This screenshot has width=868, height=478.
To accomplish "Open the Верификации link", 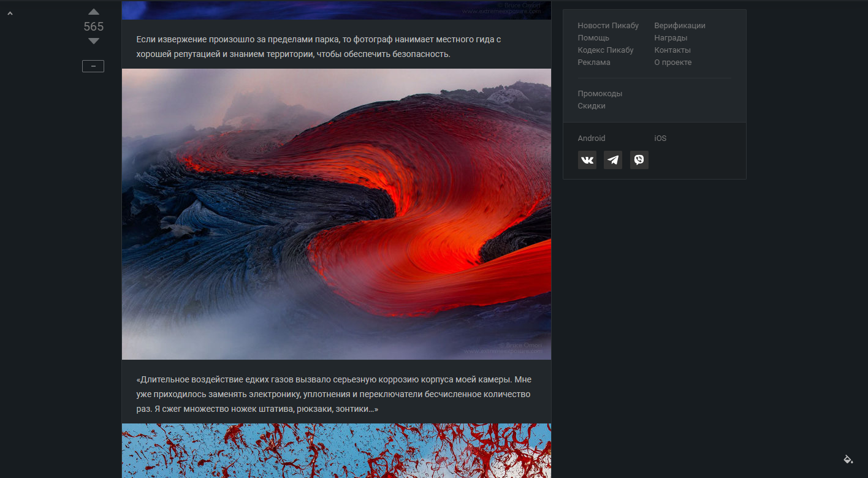I will tap(680, 26).
